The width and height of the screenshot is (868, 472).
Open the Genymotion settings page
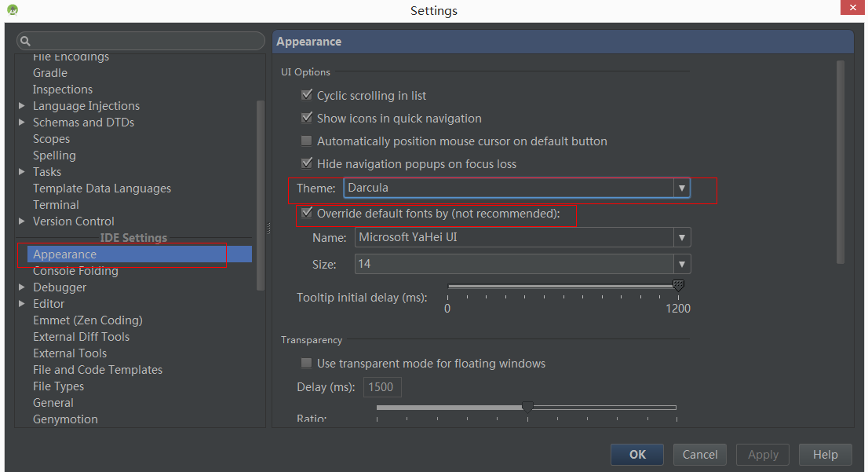click(x=65, y=419)
